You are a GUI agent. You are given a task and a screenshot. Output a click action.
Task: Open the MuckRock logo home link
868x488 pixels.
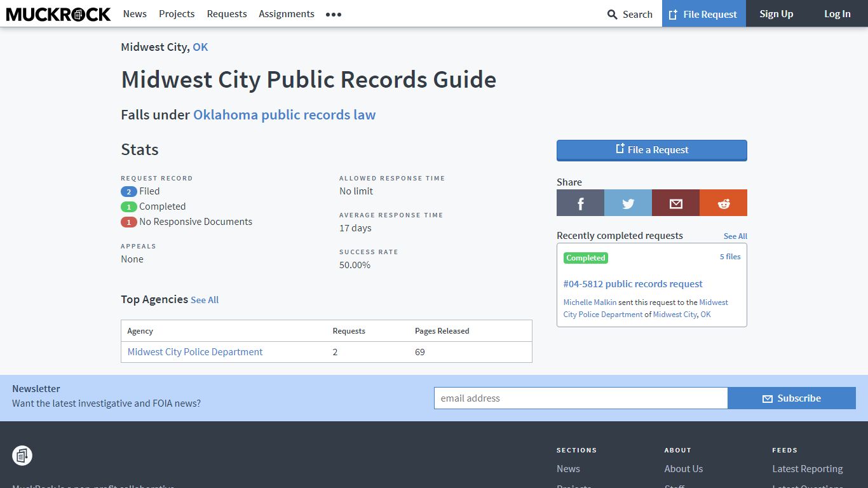(58, 14)
